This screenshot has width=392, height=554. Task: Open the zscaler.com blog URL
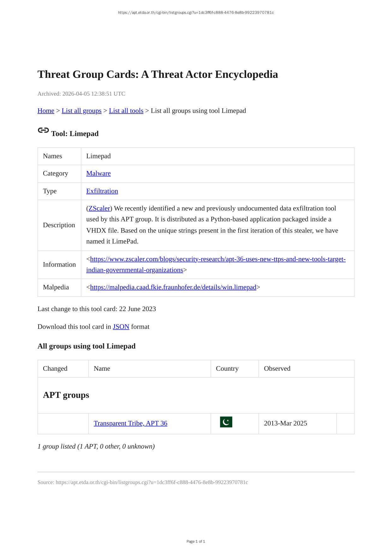pos(218,259)
